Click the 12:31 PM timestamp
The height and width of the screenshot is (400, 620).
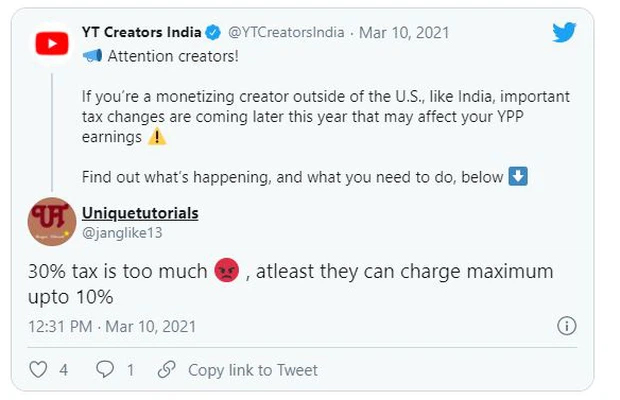pyautogui.click(x=60, y=326)
